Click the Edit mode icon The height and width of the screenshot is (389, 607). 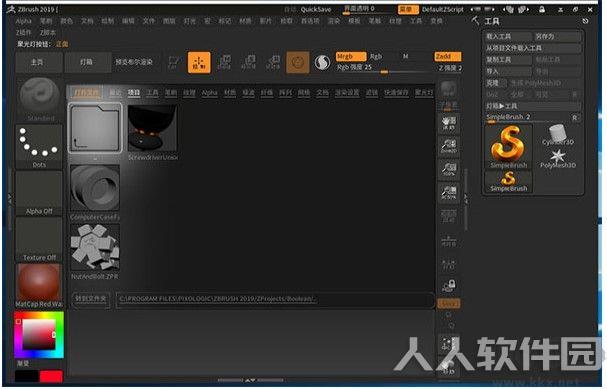click(x=173, y=62)
